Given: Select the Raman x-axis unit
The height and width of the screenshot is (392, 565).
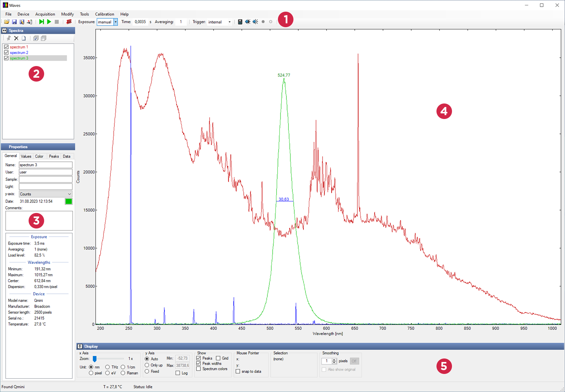Looking at the screenshot, I should pyautogui.click(x=123, y=373).
